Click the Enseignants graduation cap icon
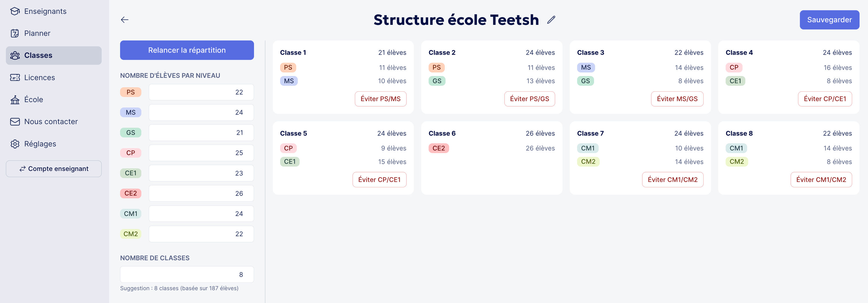Screen dimensions: 868x303 click(15, 11)
